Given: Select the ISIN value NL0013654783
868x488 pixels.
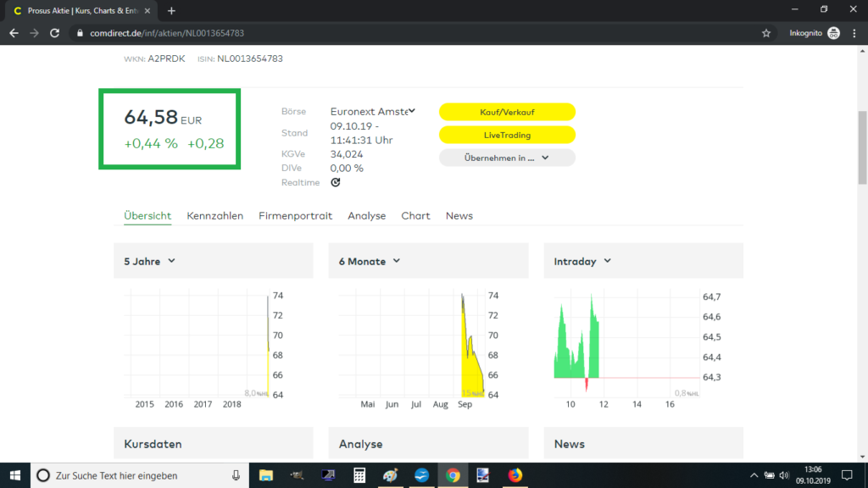Looking at the screenshot, I should (250, 58).
